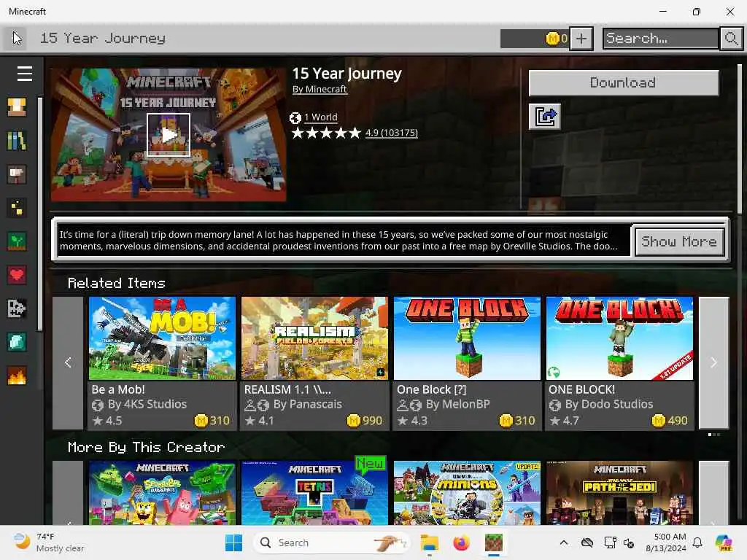747x560 pixels.
Task: Open the diamond gem sidebar icon
Action: tap(17, 342)
